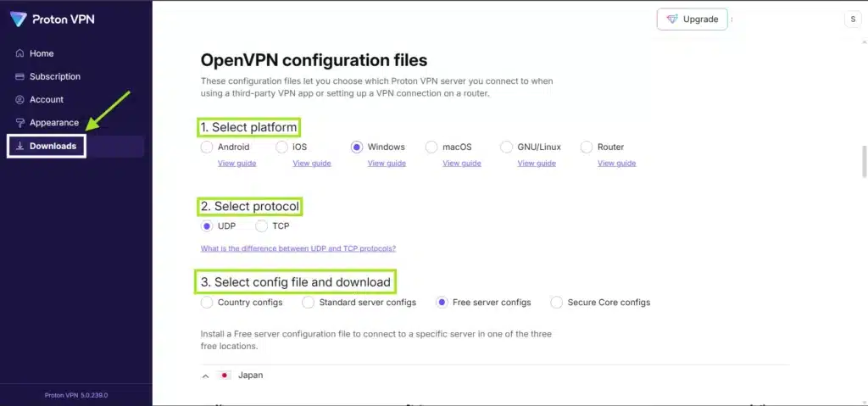The image size is (868, 406).
Task: Click the Japan country row label
Action: click(x=250, y=375)
